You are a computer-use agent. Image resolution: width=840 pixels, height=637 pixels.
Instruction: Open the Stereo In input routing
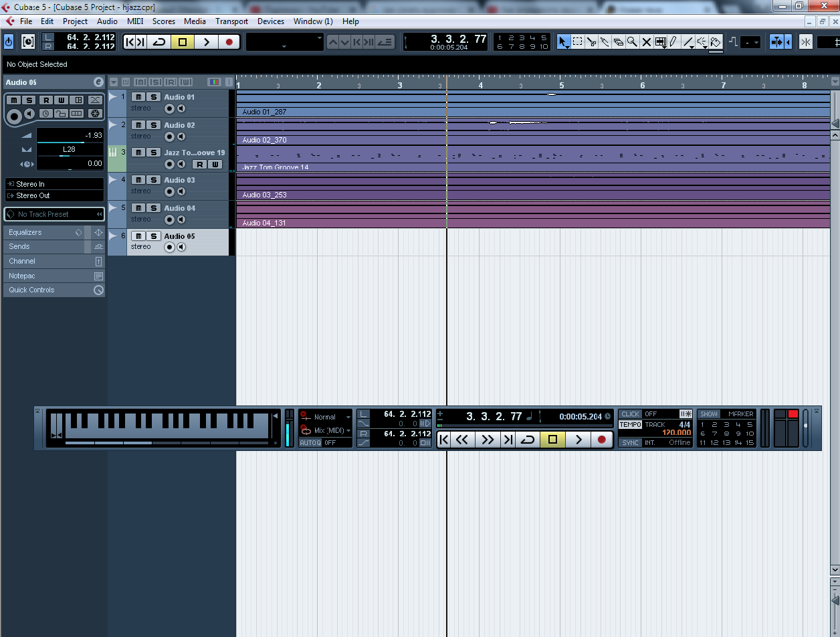[x=54, y=184]
